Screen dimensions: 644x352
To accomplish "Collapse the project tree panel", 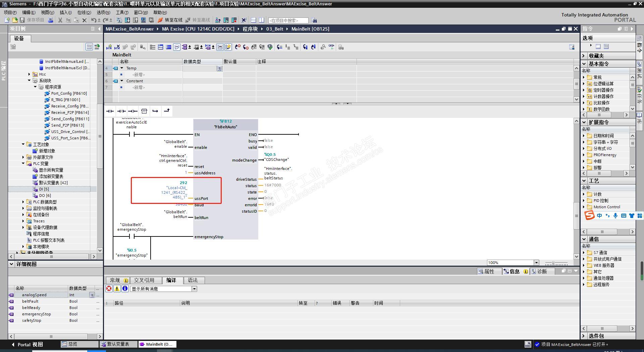I will [99, 29].
